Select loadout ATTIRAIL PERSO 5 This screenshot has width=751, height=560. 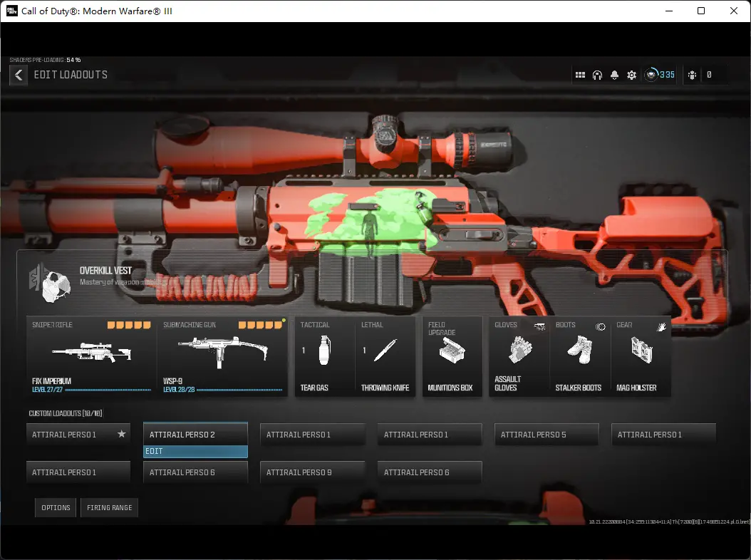point(547,435)
